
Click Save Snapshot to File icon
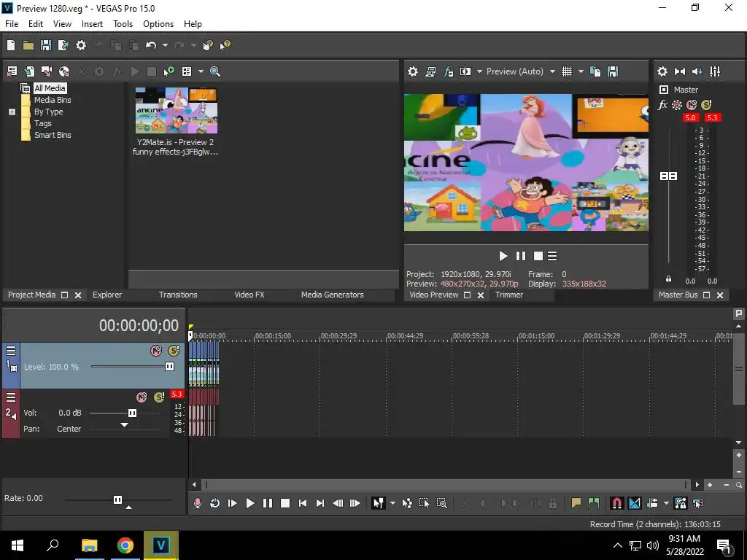(x=613, y=71)
